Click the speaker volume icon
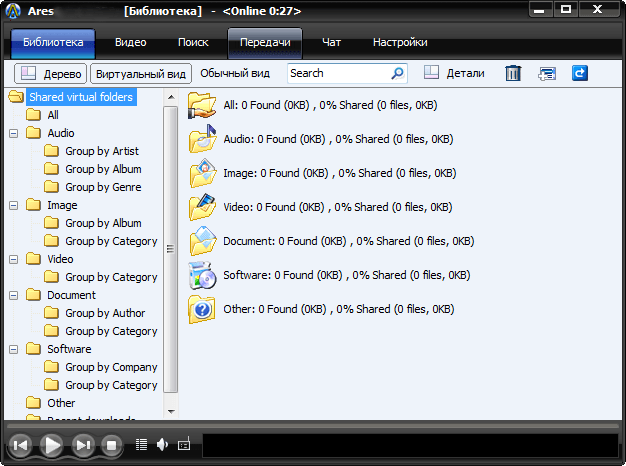 162,444
